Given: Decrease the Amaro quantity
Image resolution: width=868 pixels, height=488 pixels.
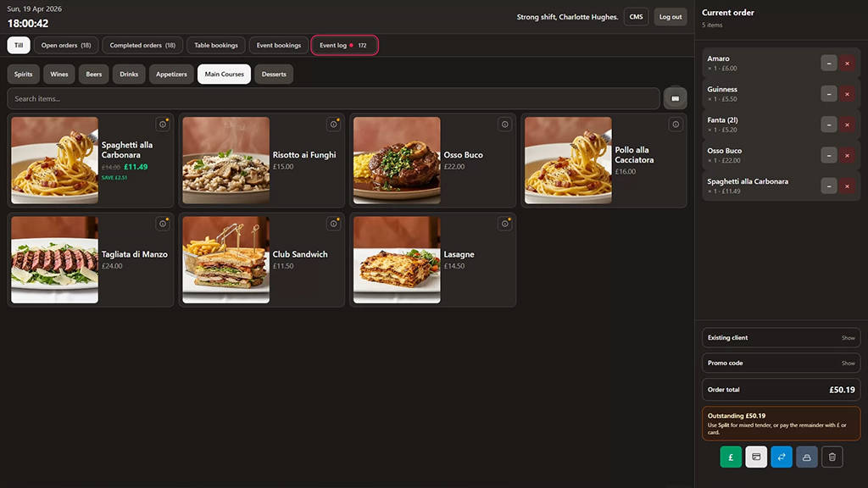Looking at the screenshot, I should point(829,63).
